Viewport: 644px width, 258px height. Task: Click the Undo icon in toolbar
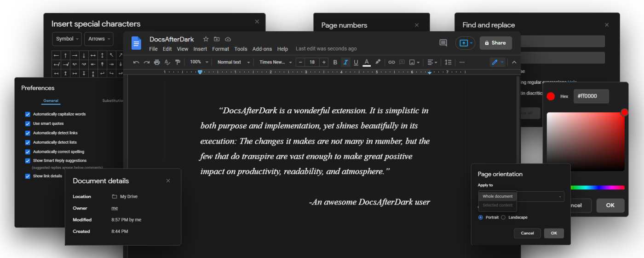tap(136, 62)
